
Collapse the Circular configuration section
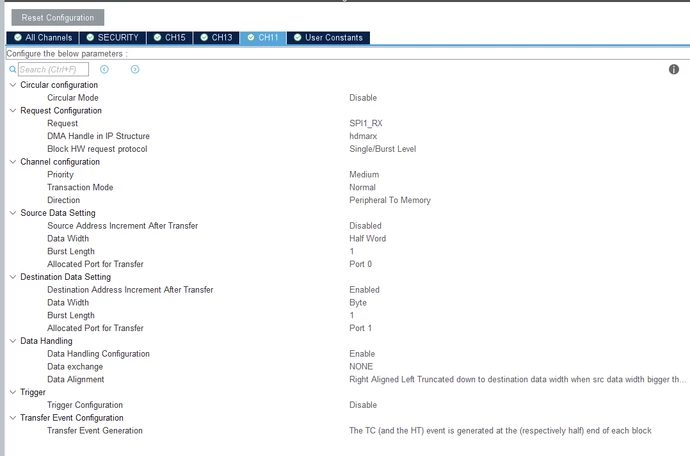point(13,85)
